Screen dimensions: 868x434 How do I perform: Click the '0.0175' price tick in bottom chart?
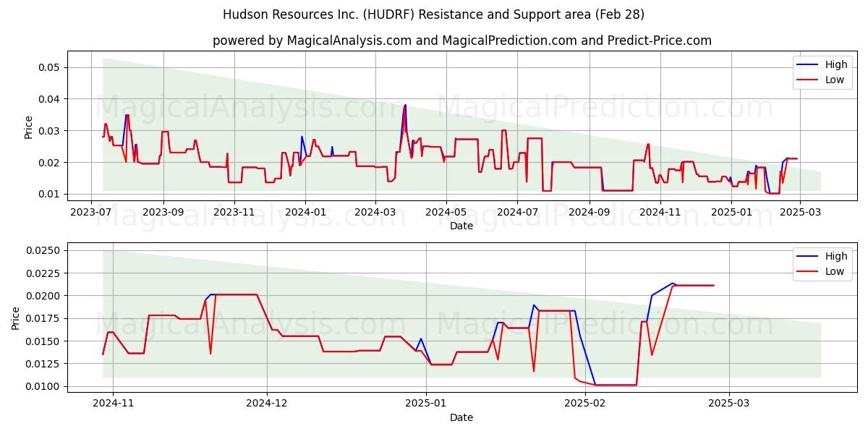point(43,318)
